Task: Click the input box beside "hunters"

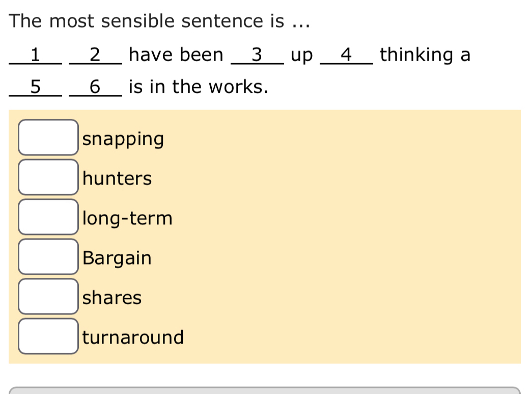Action: click(47, 177)
